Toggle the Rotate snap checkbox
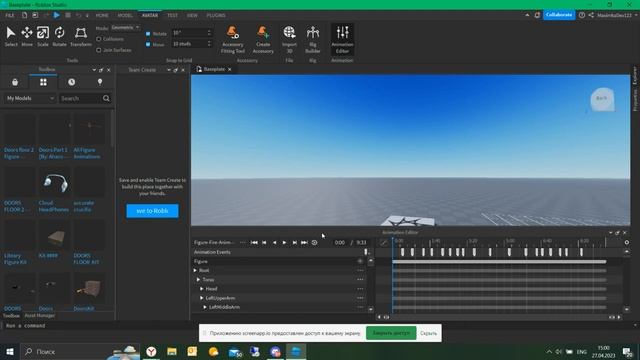The width and height of the screenshot is (640, 360). pyautogui.click(x=148, y=33)
